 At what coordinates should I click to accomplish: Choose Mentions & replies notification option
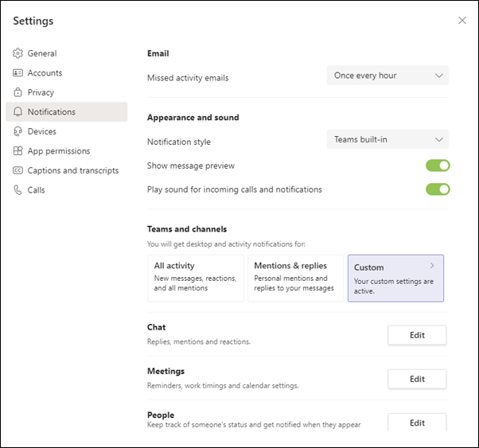click(295, 278)
